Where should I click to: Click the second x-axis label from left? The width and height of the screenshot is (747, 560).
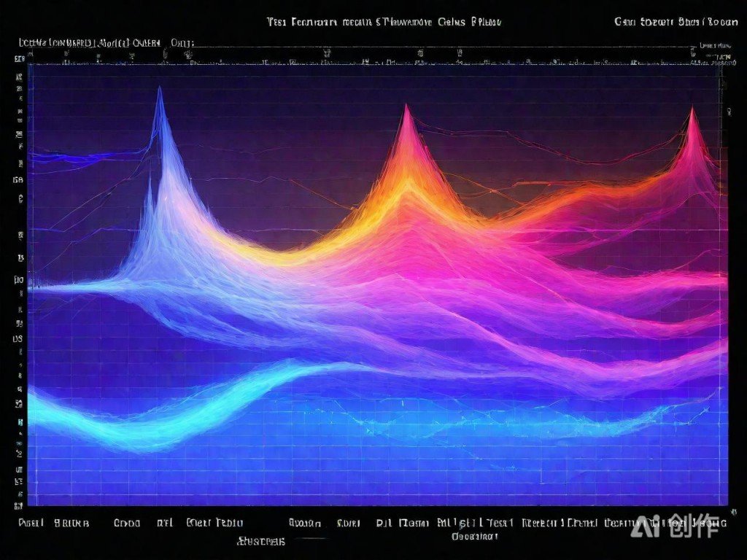[x=71, y=523]
